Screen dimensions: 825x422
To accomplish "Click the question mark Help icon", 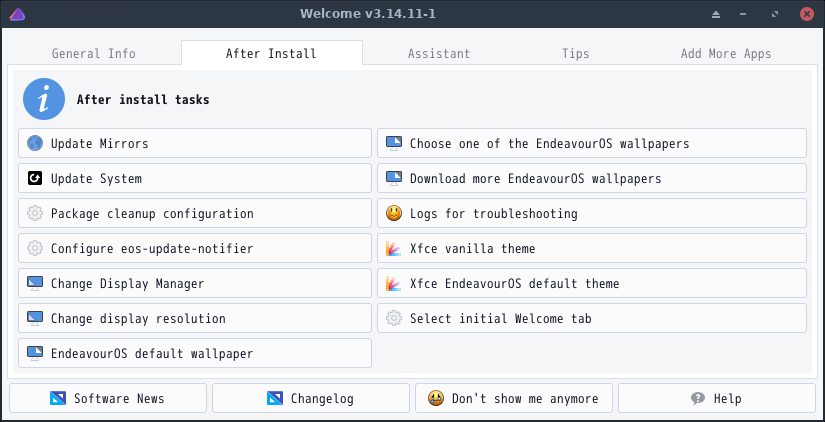I will pos(698,398).
